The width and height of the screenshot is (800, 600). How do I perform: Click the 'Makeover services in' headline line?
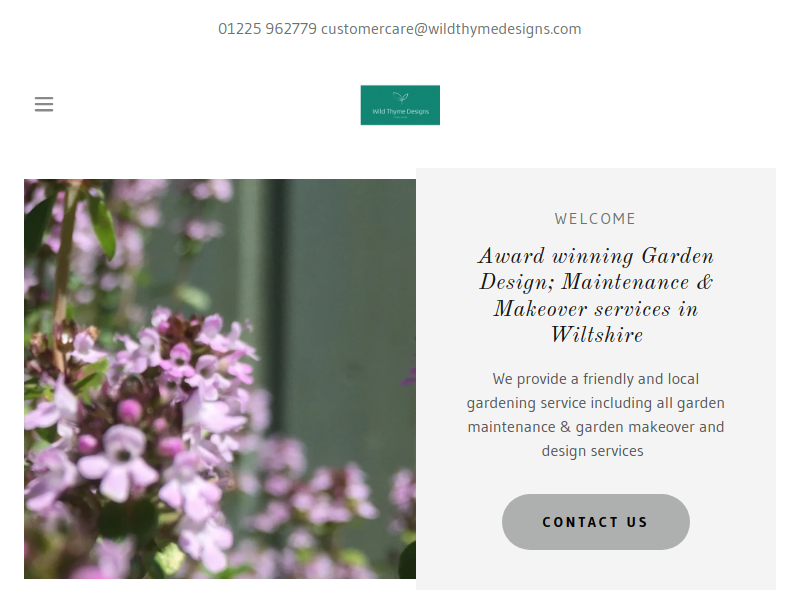click(596, 309)
